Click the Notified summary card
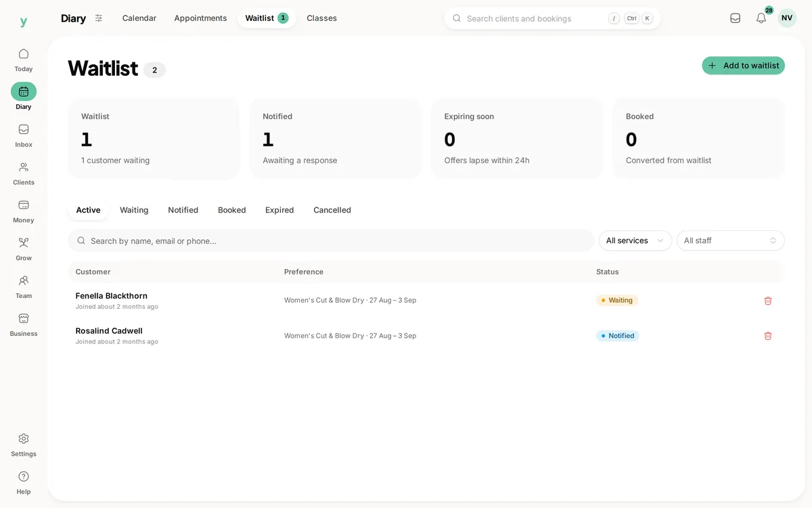Screen dimensions: 812x508 click(336, 139)
